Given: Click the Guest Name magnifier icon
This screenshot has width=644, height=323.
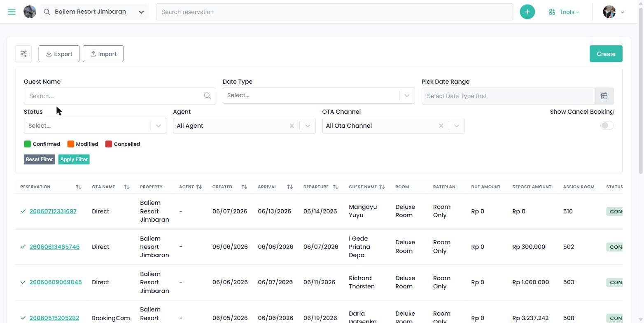Looking at the screenshot, I should tap(208, 96).
